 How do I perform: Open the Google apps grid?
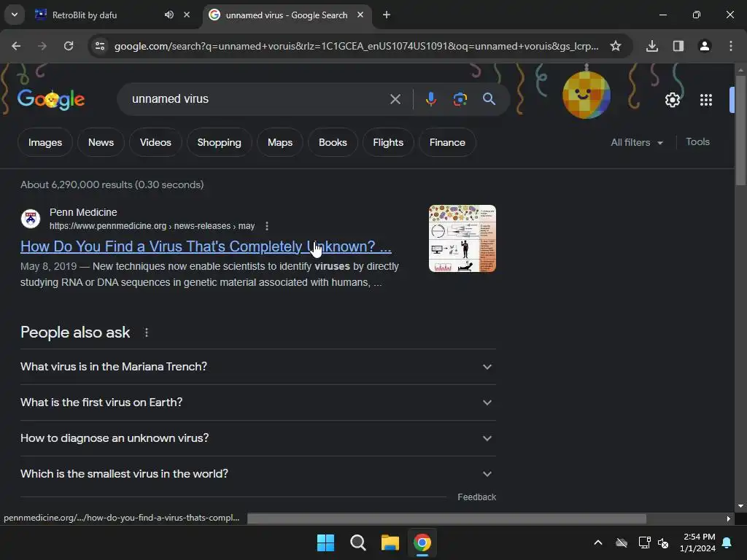706,100
